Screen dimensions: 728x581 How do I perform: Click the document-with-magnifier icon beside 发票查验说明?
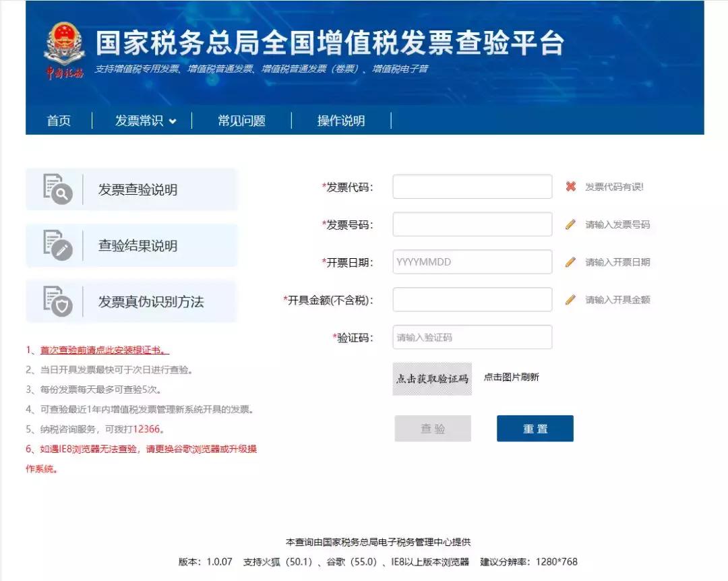point(59,189)
